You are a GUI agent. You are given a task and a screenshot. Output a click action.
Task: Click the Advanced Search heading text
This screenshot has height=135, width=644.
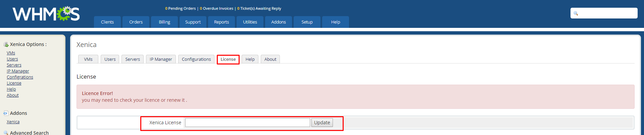click(29, 133)
